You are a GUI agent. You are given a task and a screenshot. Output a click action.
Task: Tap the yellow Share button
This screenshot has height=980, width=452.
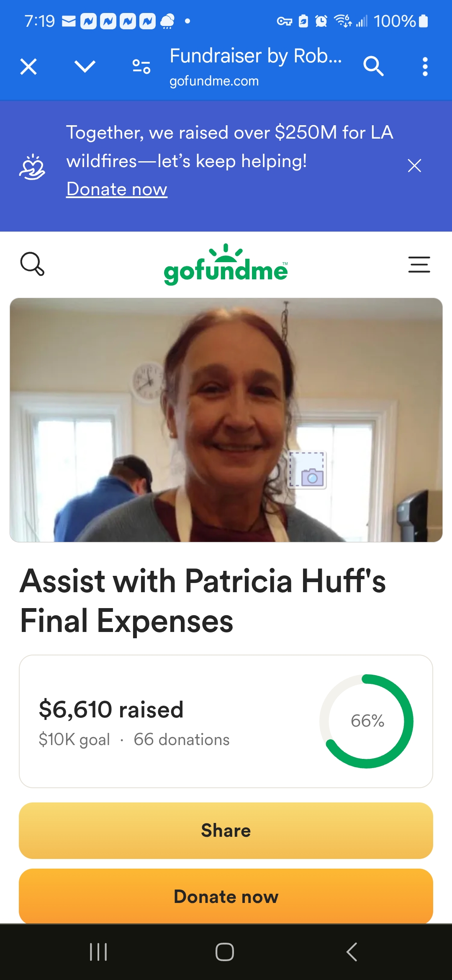tap(226, 830)
